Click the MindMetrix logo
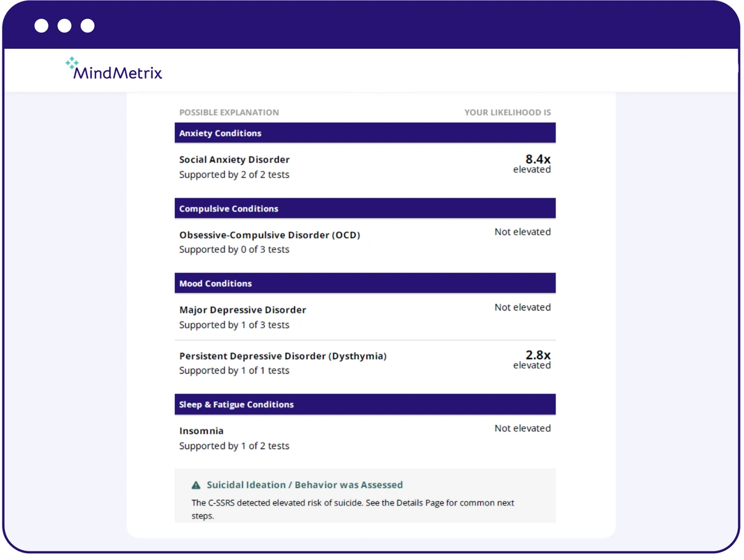Screen dimensions: 744x560 [113, 69]
